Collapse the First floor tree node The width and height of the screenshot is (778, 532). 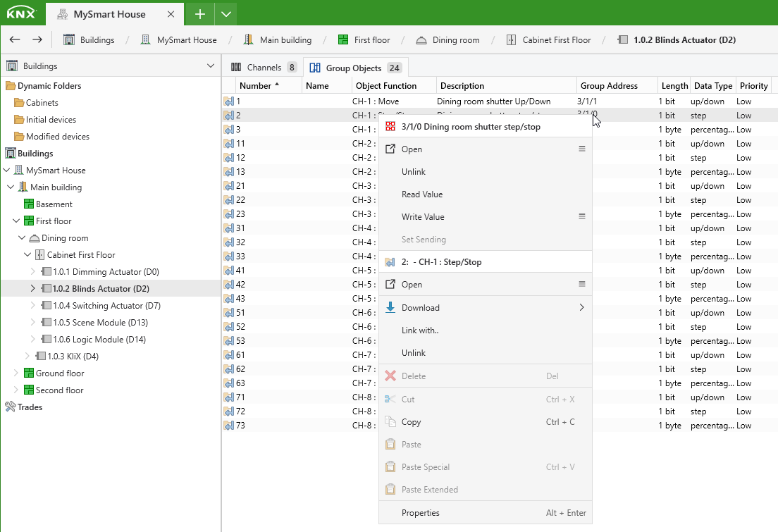click(16, 221)
